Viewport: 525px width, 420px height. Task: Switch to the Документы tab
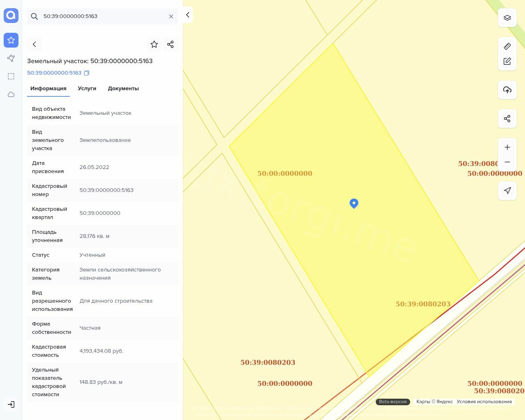click(x=123, y=89)
